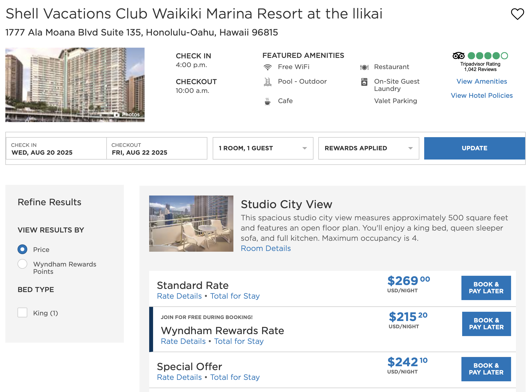Open Rate Details under Standard Rate
Screen dimensions: 532x392
click(179, 296)
